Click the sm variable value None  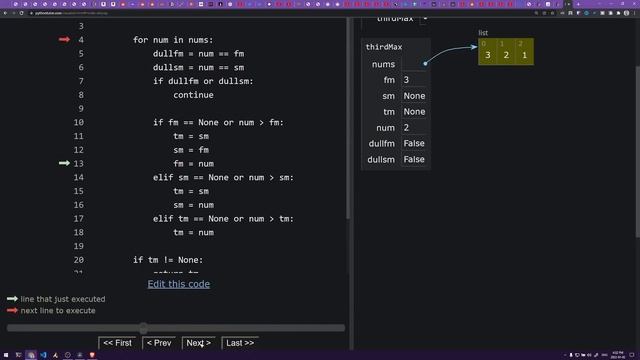pos(414,96)
